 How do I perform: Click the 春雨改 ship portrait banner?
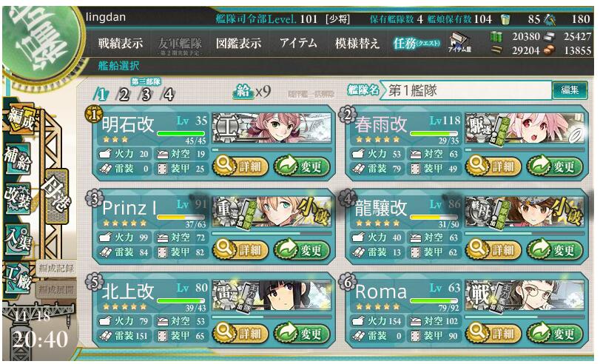(x=525, y=128)
